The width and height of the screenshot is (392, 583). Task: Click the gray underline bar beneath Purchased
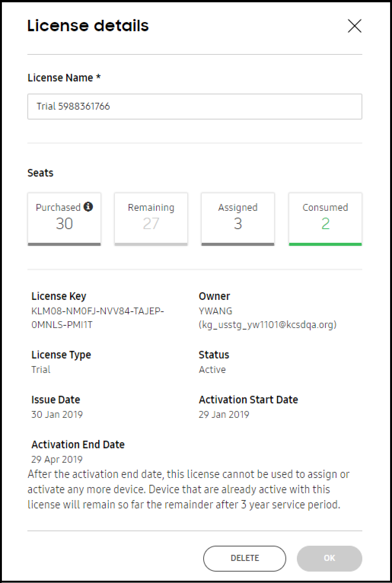pyautogui.click(x=64, y=244)
